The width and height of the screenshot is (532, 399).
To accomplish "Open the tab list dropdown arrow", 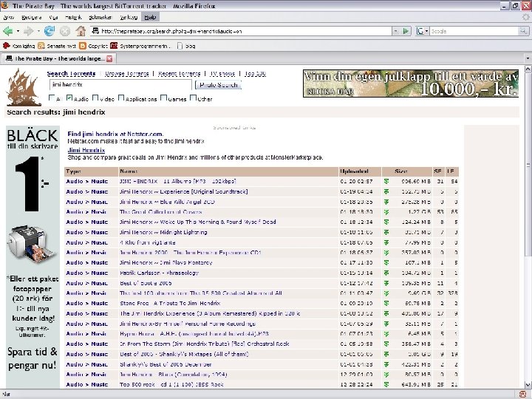I will click(528, 58).
